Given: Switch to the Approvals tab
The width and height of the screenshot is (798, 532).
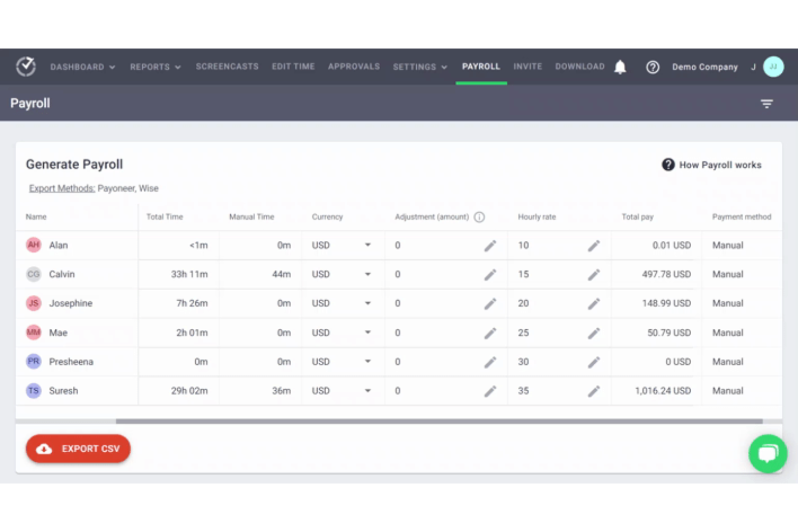Looking at the screenshot, I should click(x=354, y=66).
